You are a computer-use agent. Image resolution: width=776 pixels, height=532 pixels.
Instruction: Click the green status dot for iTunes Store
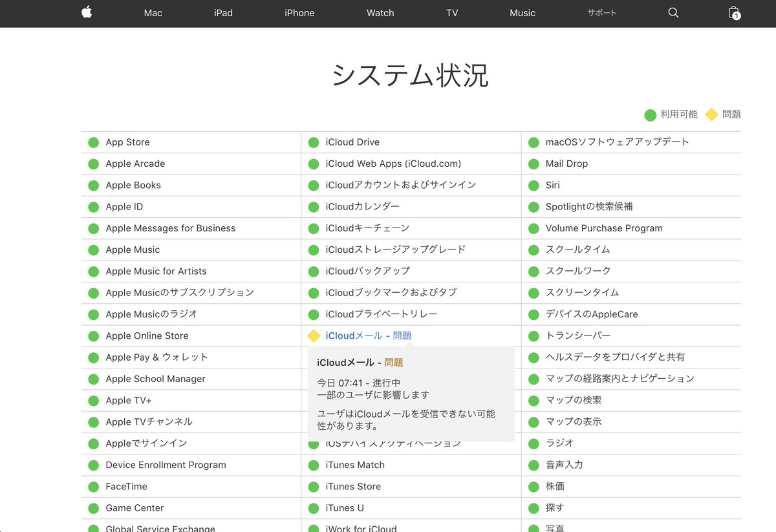coord(314,486)
